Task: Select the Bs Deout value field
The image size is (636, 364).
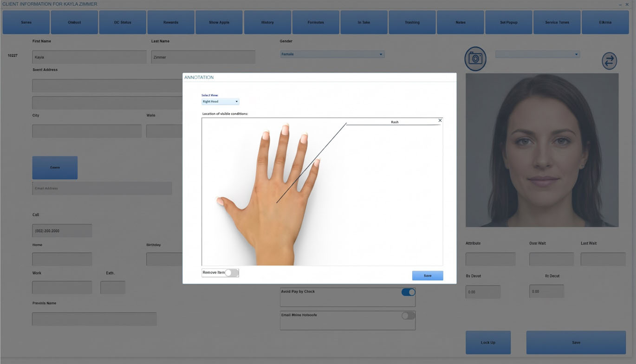Action: click(x=483, y=292)
